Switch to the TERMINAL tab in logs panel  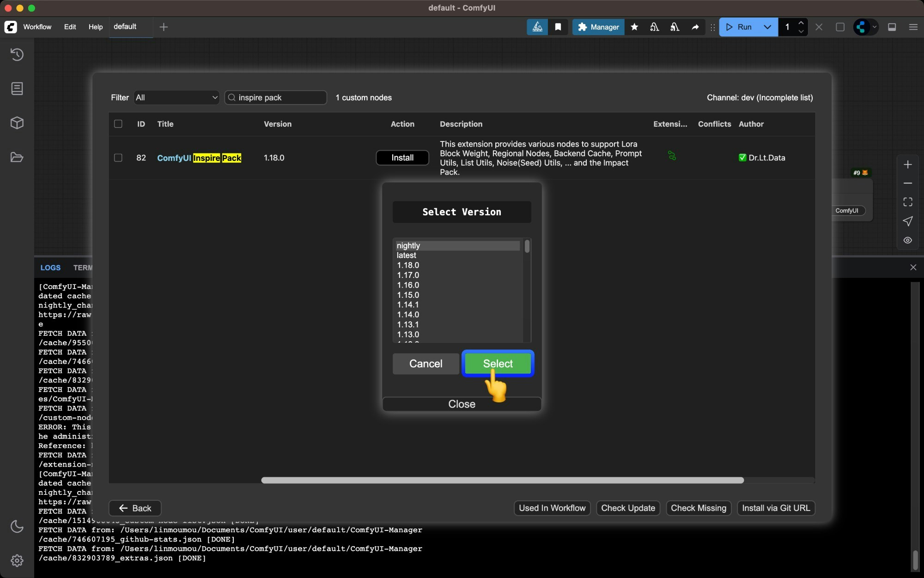click(x=84, y=267)
